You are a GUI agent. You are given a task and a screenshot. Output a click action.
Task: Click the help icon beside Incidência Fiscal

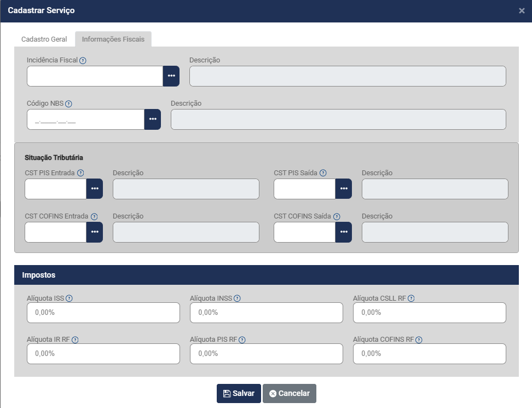click(x=83, y=60)
